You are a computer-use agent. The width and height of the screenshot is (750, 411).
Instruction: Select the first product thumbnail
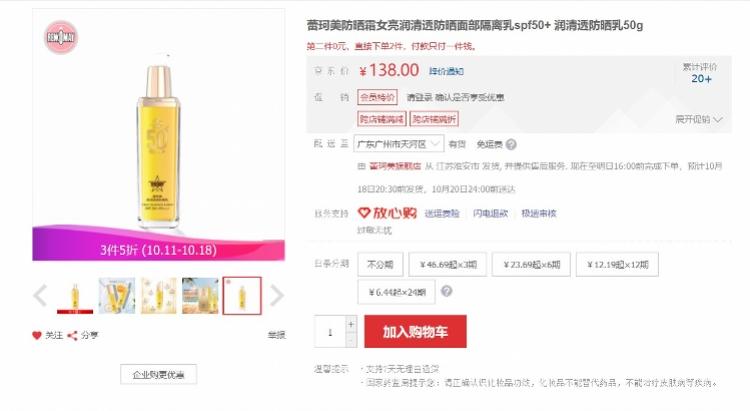point(75,296)
